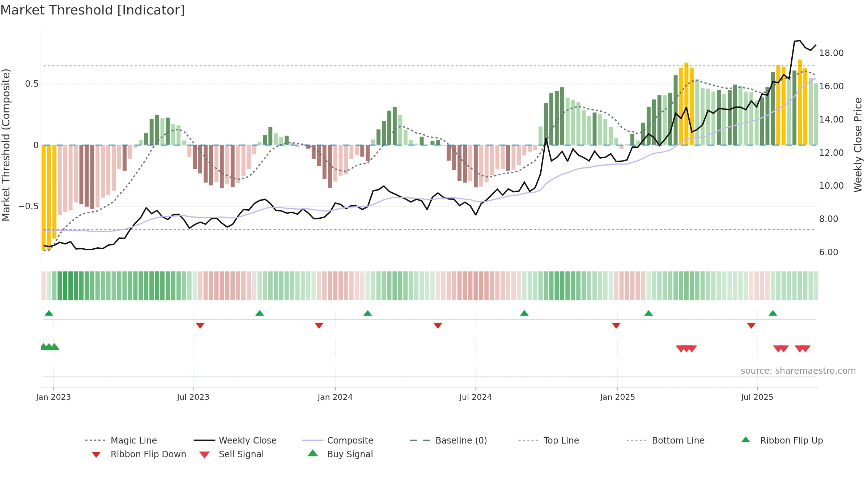This screenshot has height=488, width=868.
Task: Click the Ribbon Flip Down triangle near December 2023
Action: 319,326
